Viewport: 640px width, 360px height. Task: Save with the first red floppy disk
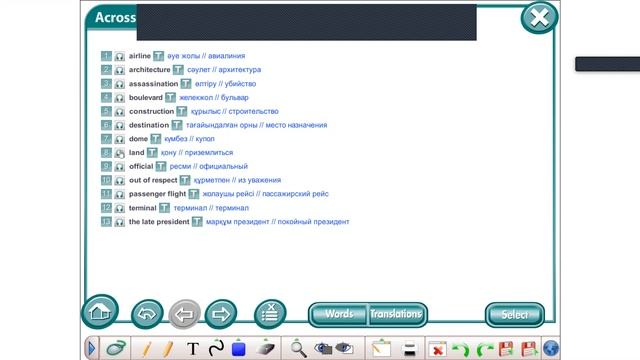506,349
